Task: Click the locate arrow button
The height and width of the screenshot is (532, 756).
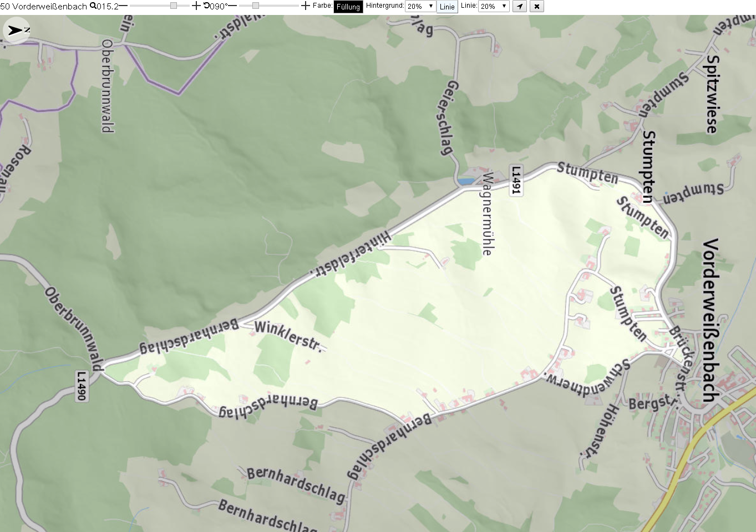Action: click(x=519, y=6)
